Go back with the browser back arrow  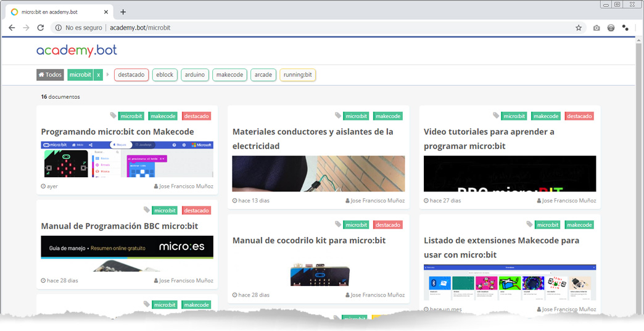click(x=12, y=28)
